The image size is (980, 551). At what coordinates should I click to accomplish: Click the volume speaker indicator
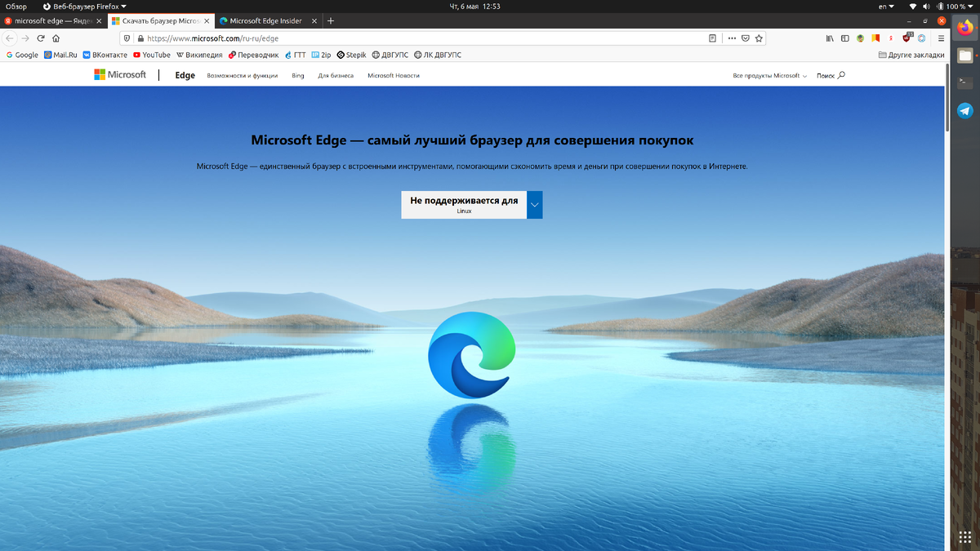point(926,6)
